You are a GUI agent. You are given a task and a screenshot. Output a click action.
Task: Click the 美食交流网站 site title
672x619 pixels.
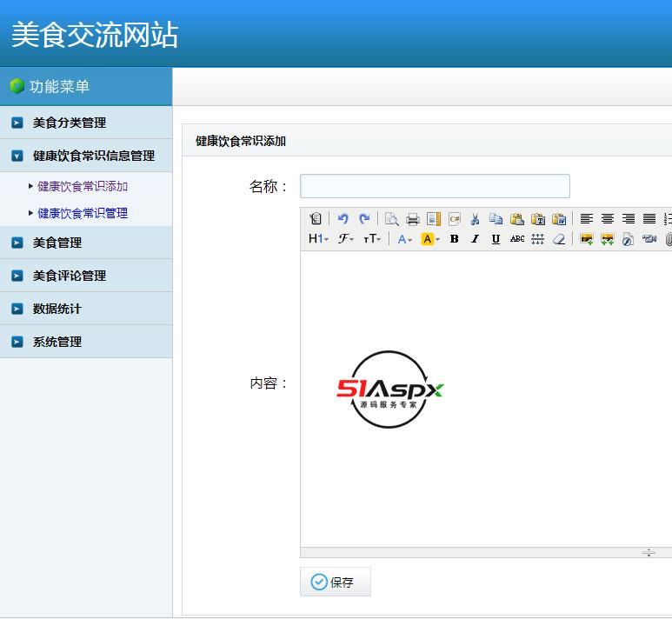(x=95, y=35)
